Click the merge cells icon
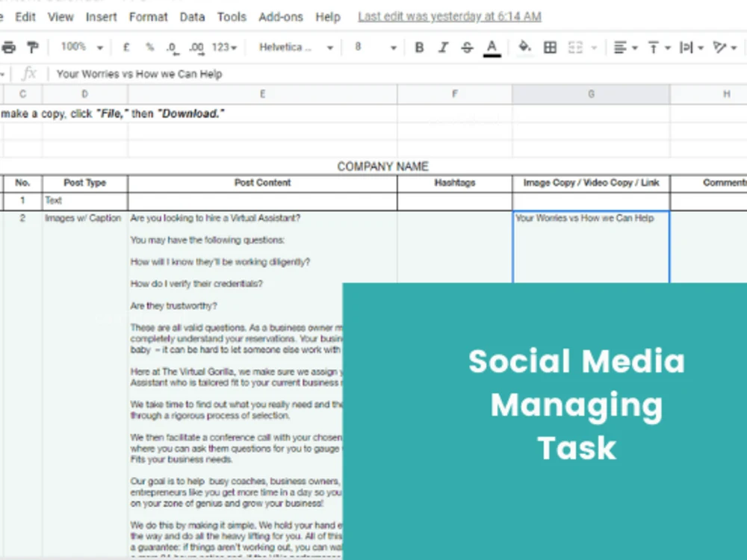 pyautogui.click(x=575, y=47)
